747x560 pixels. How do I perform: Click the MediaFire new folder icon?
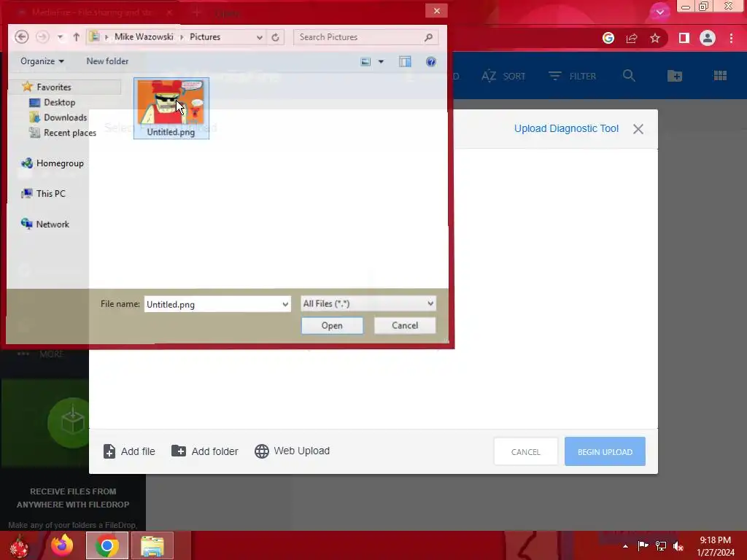click(x=675, y=76)
